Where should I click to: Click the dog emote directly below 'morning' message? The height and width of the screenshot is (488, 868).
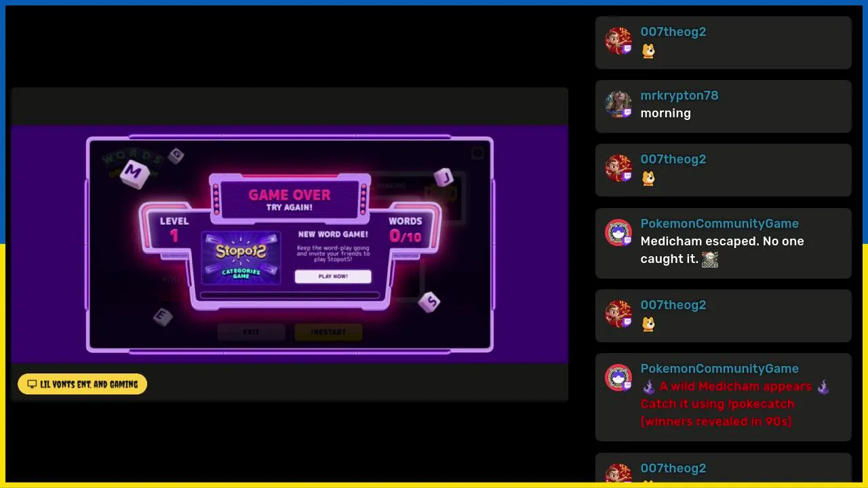[648, 178]
